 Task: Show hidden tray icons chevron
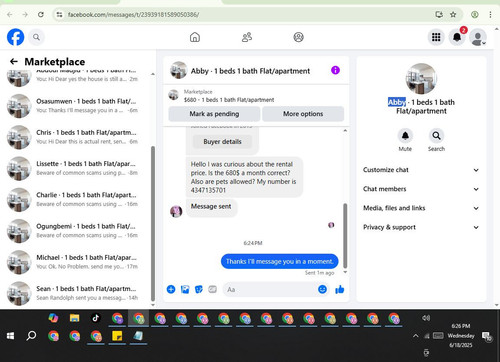click(415, 336)
